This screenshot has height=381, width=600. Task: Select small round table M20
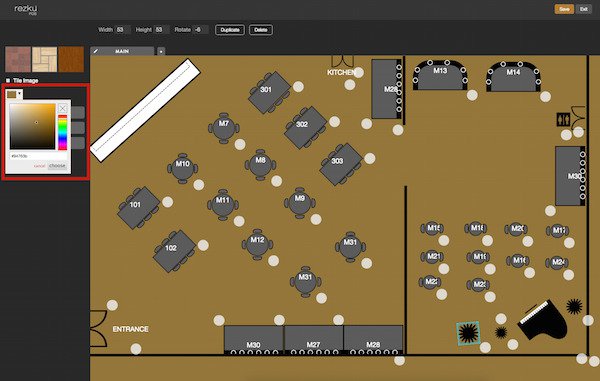click(x=516, y=229)
